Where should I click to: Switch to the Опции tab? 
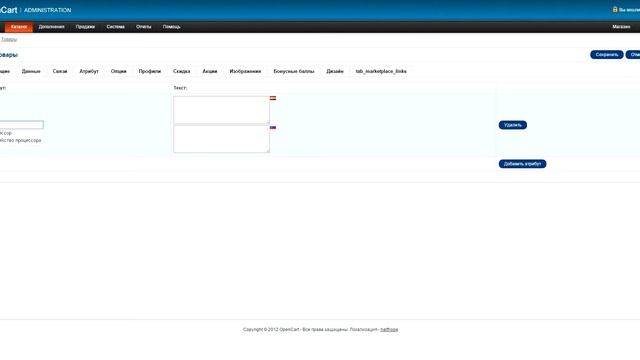point(118,71)
